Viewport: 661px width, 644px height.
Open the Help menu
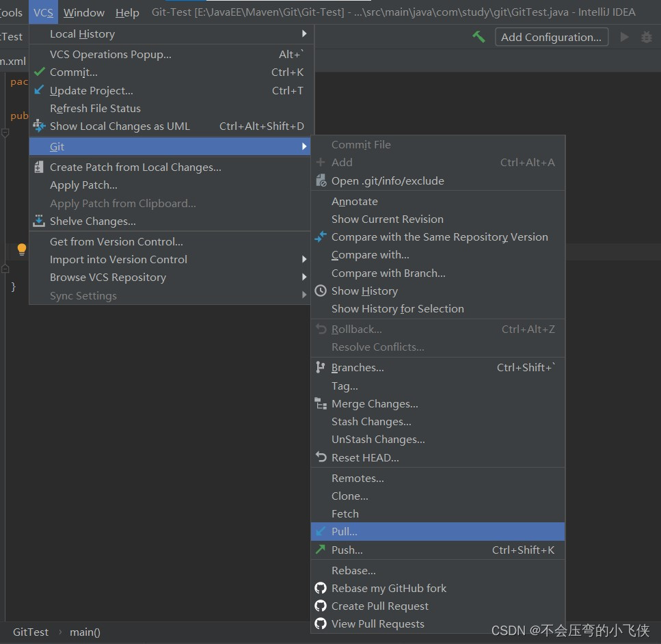coord(127,12)
